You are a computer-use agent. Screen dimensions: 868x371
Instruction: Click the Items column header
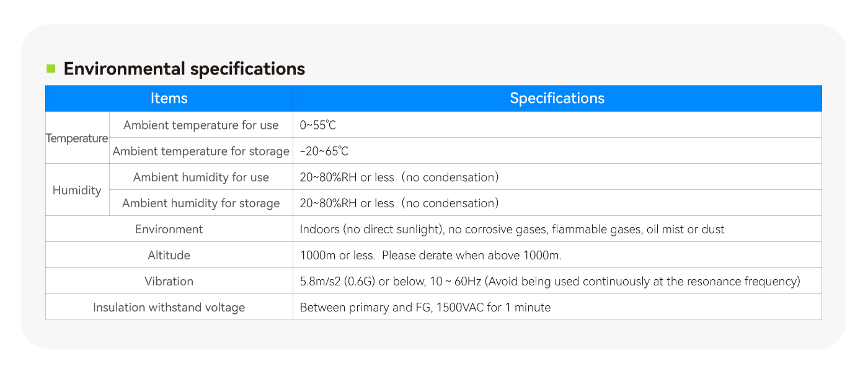tap(169, 98)
